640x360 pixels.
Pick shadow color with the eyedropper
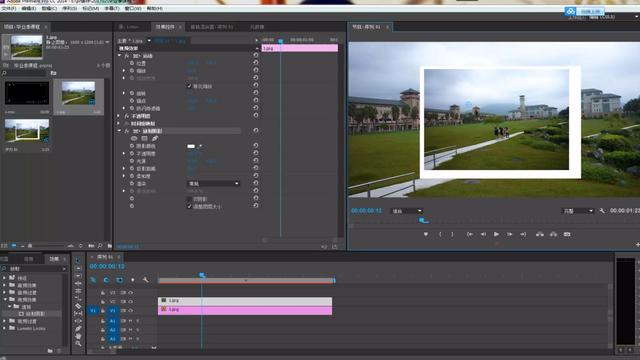pyautogui.click(x=200, y=146)
